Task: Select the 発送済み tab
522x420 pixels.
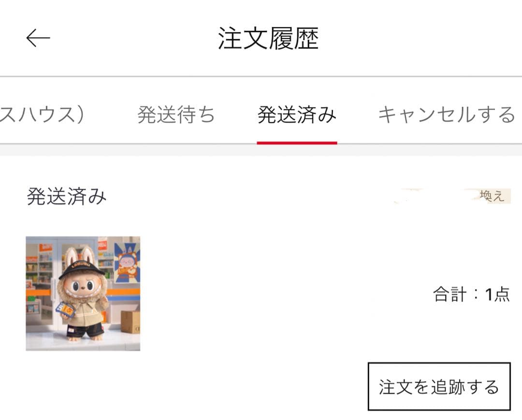Action: click(x=297, y=115)
